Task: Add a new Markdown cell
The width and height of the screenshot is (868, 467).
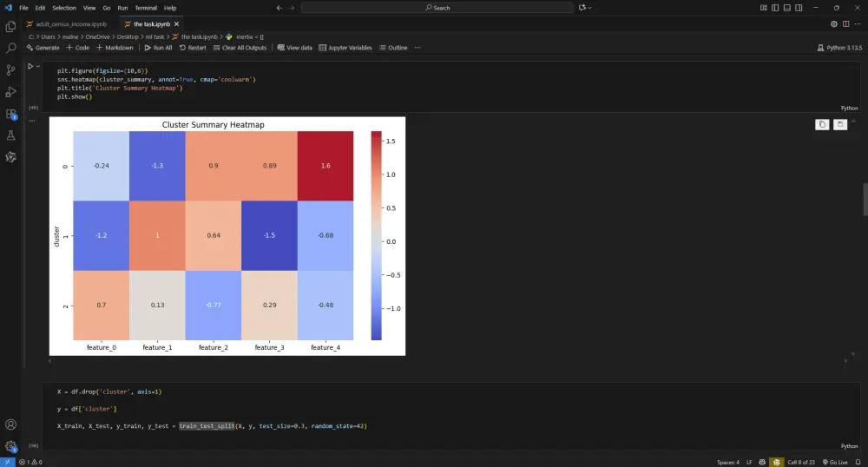Action: pyautogui.click(x=115, y=48)
